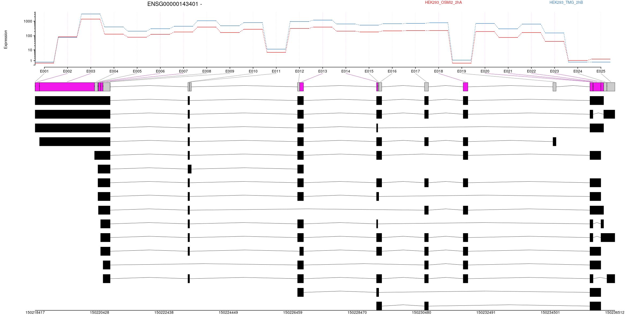Click the 1000 tick on expression axis

28,21
